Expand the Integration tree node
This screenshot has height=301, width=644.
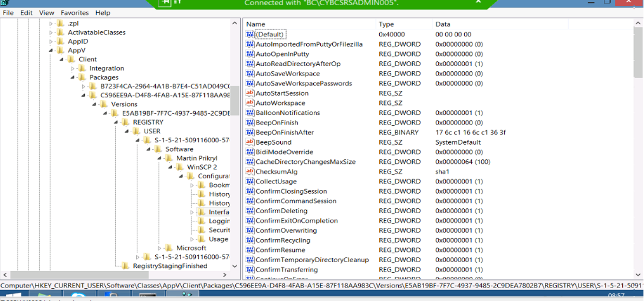click(x=73, y=69)
